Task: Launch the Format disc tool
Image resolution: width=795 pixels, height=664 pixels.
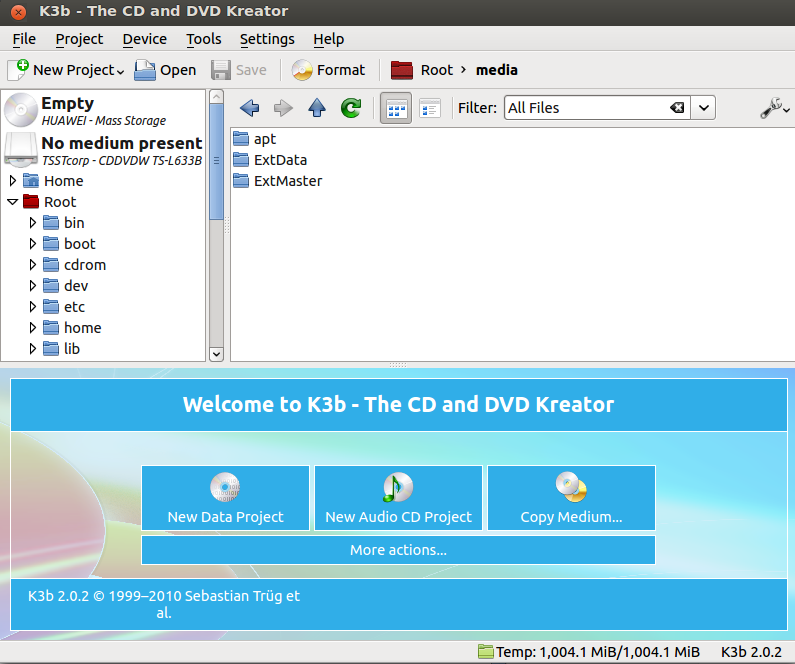Action: click(x=328, y=70)
